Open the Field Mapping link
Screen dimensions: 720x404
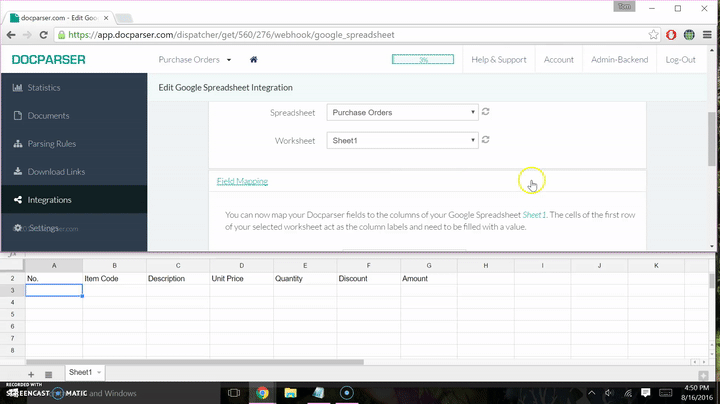(242, 181)
